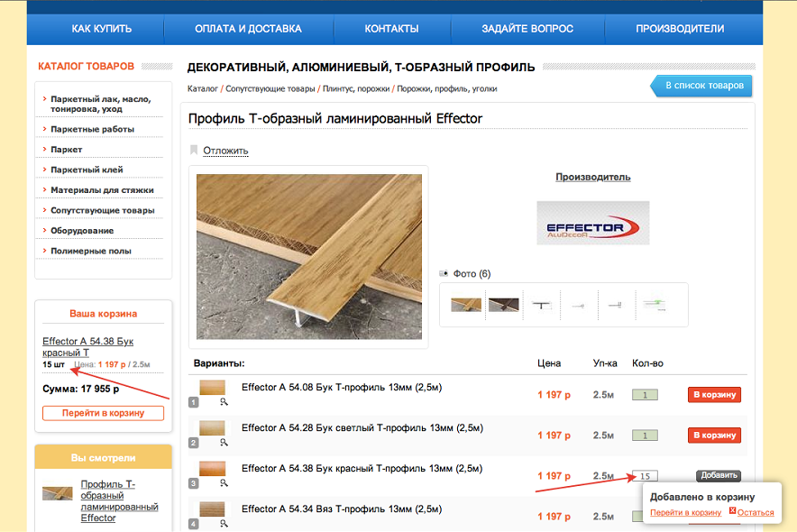Click the Производитель link
The width and height of the screenshot is (797, 532).
(592, 177)
